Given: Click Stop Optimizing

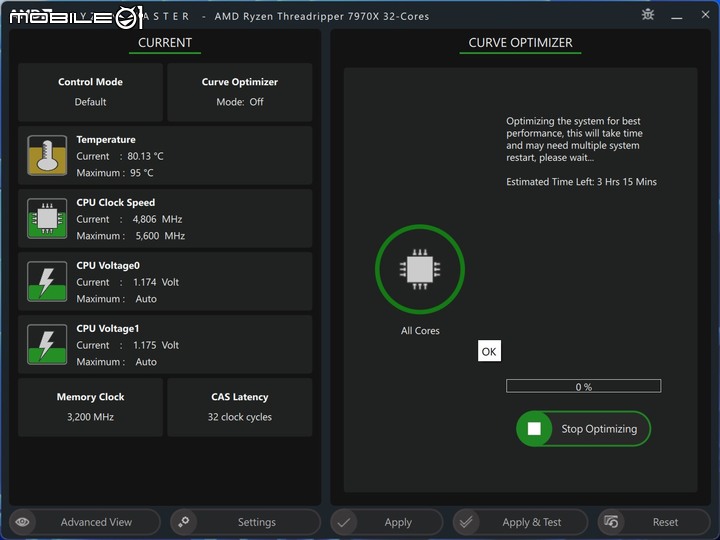Looking at the screenshot, I should 584,428.
